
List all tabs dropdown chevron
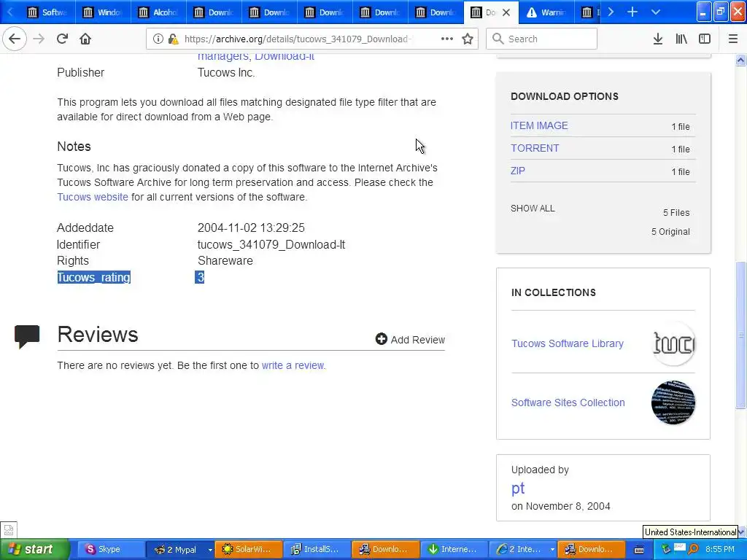[x=656, y=12]
